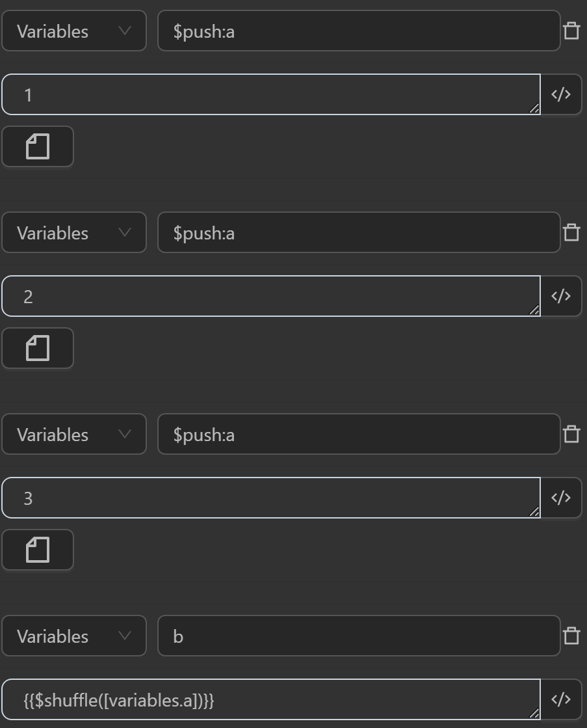Delete the first $push:a variable row
Screen dimensions: 587x728
[571, 31]
